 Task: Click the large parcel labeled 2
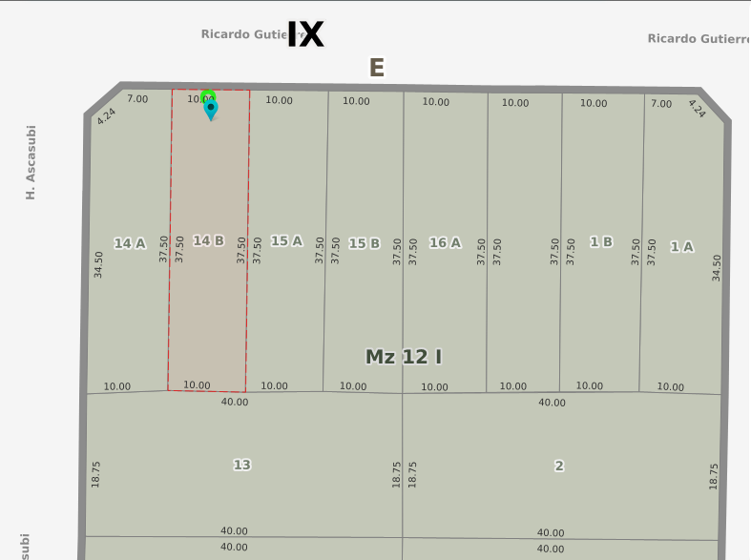tap(559, 466)
